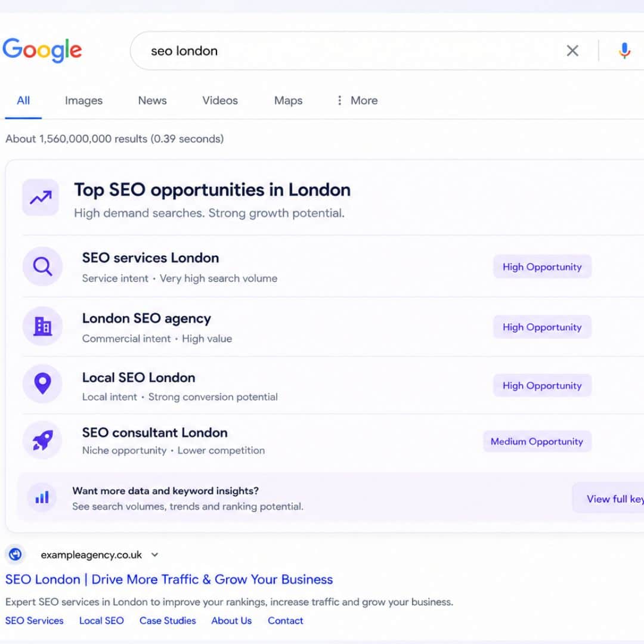Click the View full keyword button

click(x=608, y=498)
